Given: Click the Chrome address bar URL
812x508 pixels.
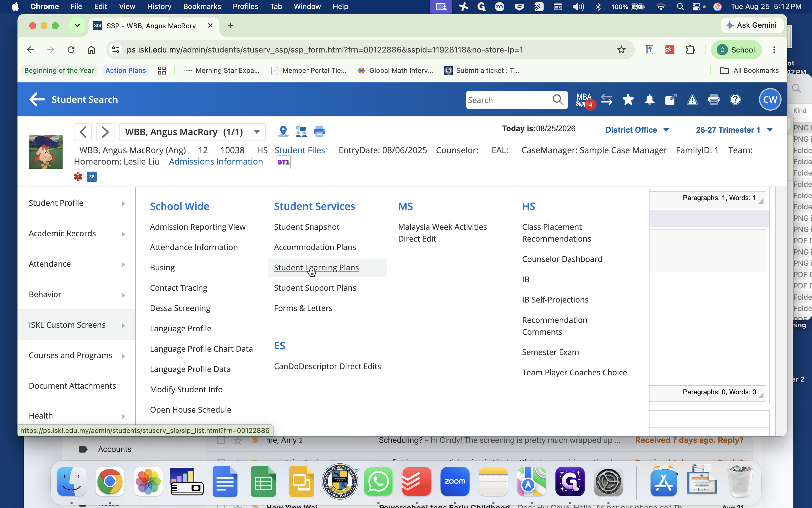Looking at the screenshot, I should [325, 50].
